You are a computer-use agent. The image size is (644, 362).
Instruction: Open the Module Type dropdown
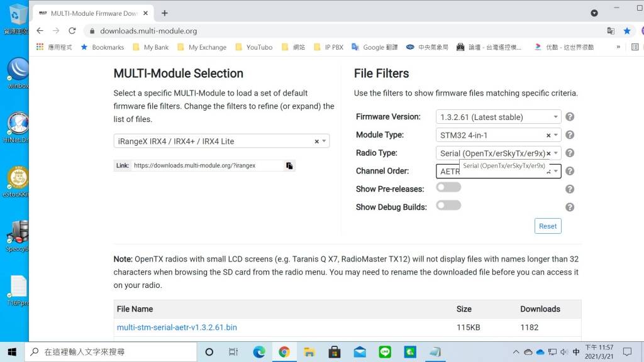(498, 135)
